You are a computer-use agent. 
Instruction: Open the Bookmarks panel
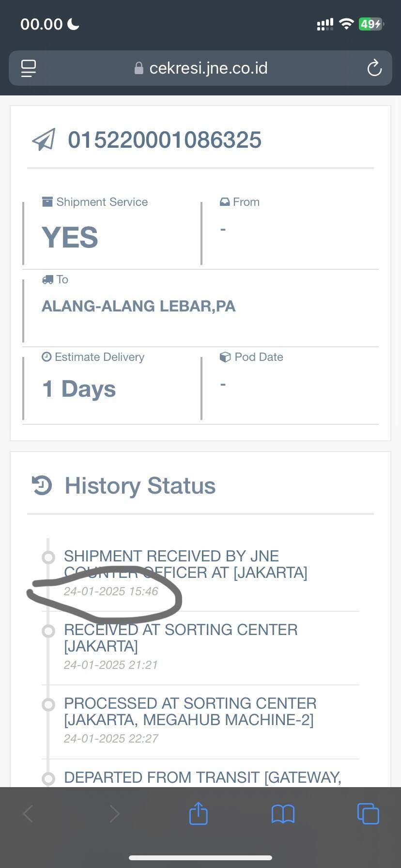[x=283, y=813]
